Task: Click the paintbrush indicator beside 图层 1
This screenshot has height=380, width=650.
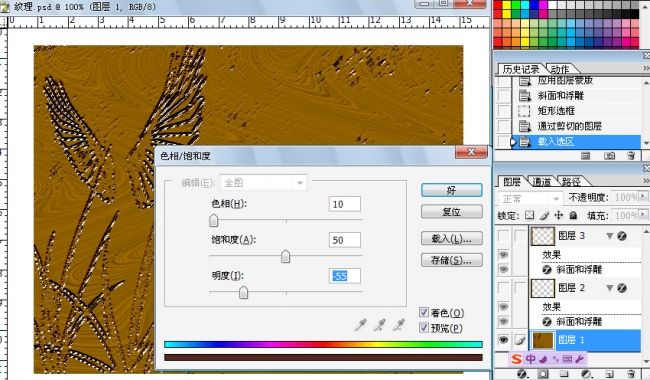Action: pos(520,340)
